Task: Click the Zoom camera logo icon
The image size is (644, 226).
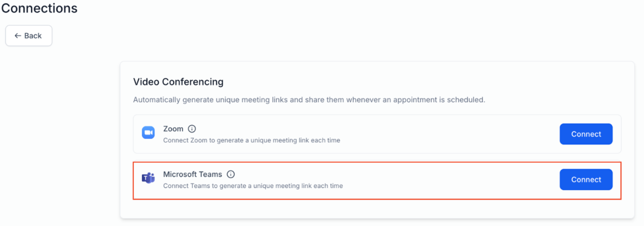Action: (148, 133)
